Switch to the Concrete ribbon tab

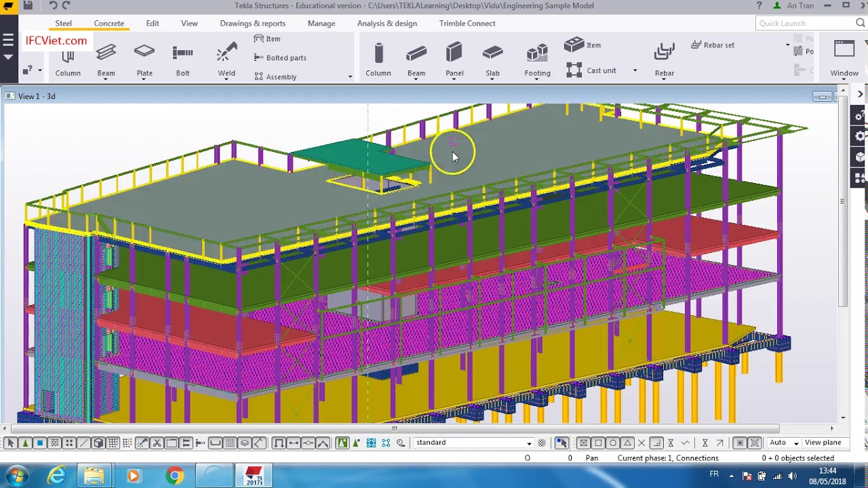click(109, 23)
